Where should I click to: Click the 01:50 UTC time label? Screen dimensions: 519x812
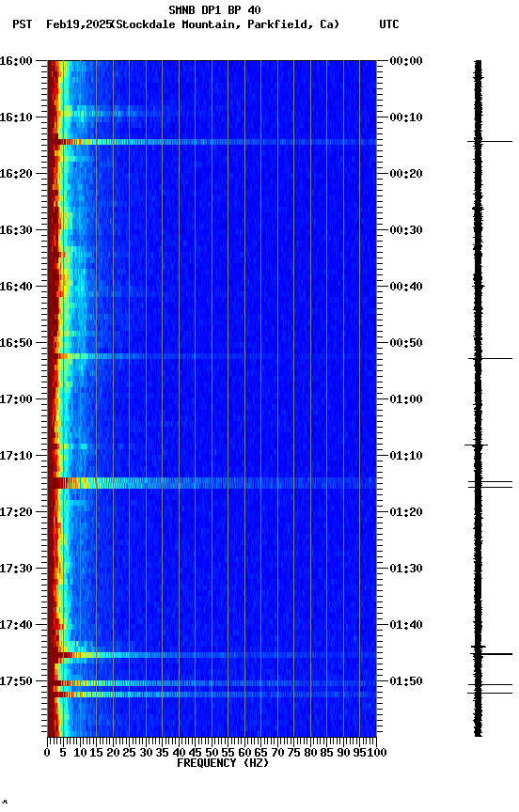(406, 682)
